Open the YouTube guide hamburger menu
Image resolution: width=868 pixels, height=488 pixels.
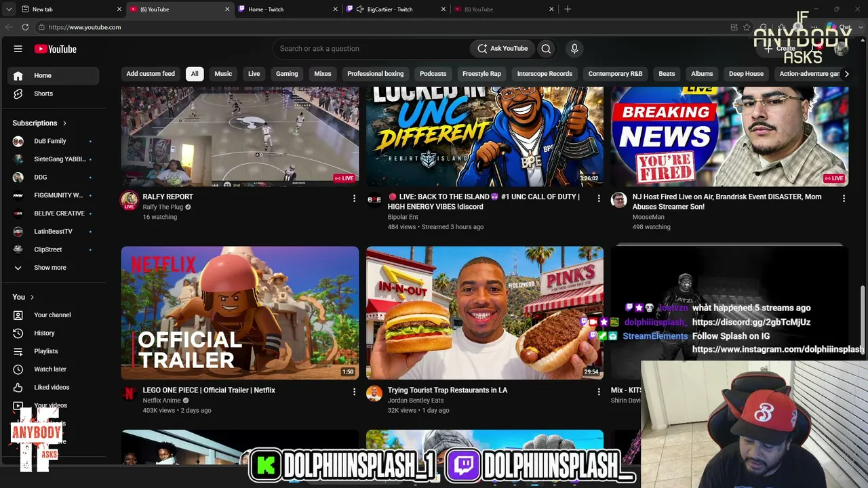tap(18, 49)
